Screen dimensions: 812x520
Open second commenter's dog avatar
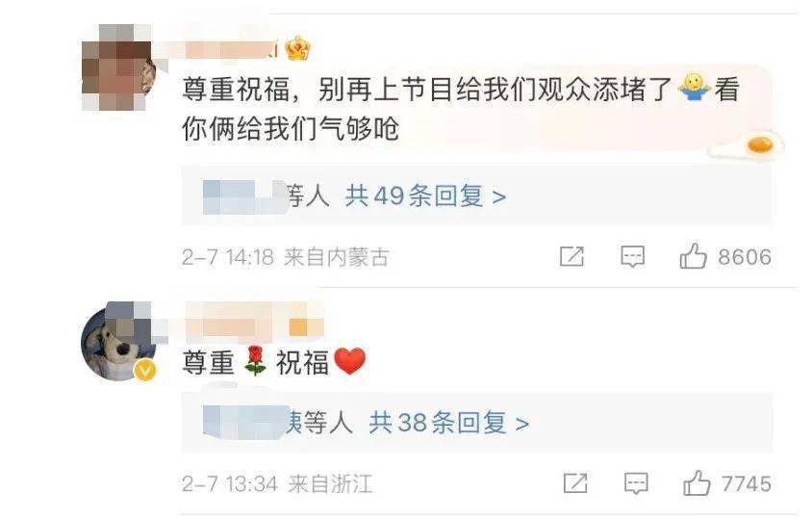click(118, 340)
